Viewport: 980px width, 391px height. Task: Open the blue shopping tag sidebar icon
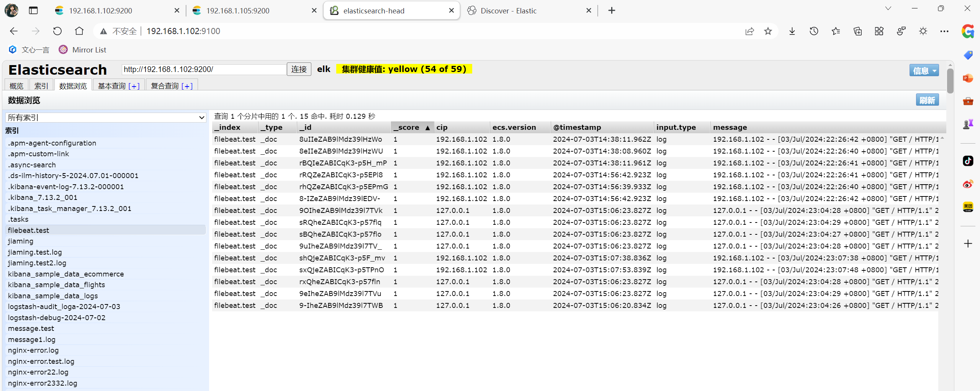(x=968, y=55)
